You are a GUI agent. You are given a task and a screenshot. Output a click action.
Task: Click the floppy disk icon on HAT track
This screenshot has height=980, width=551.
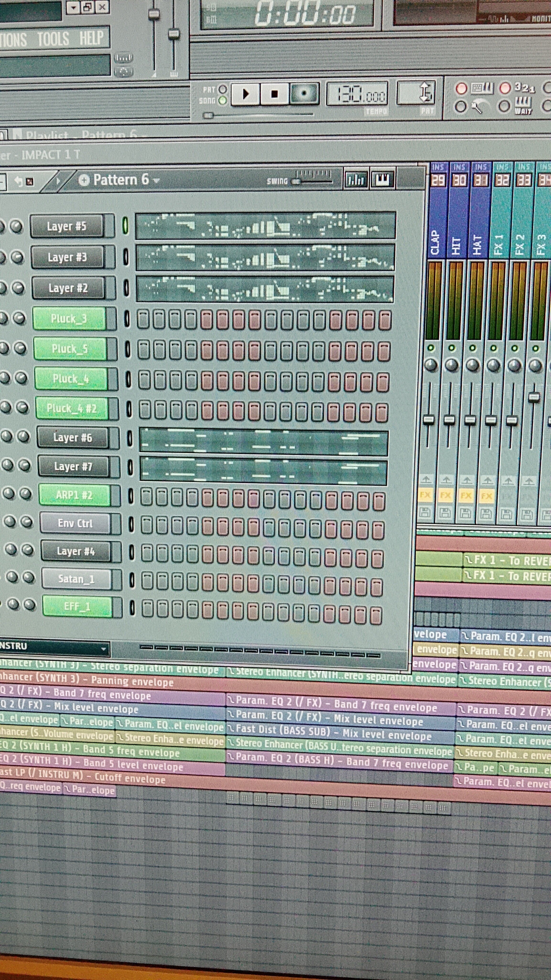pyautogui.click(x=466, y=514)
